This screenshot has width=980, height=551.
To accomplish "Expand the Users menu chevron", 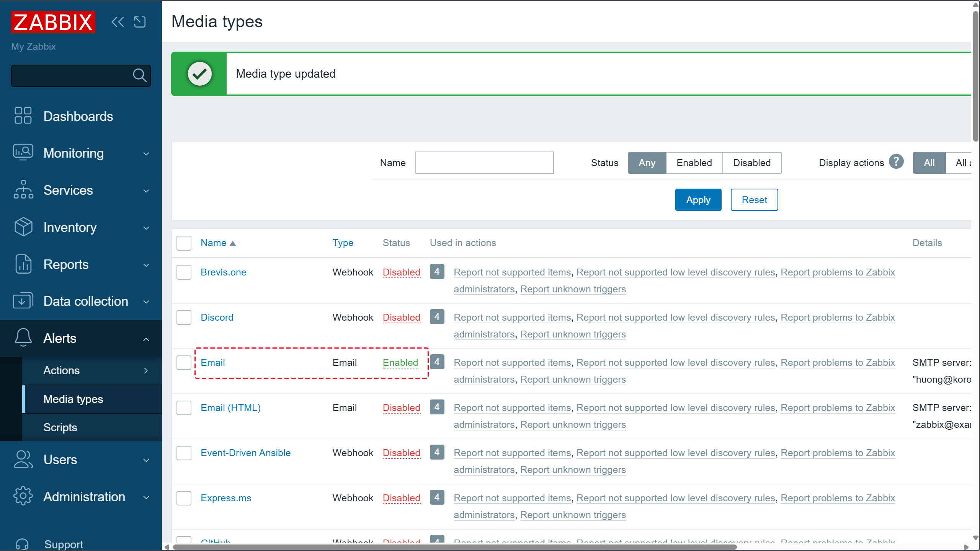I will (x=146, y=460).
